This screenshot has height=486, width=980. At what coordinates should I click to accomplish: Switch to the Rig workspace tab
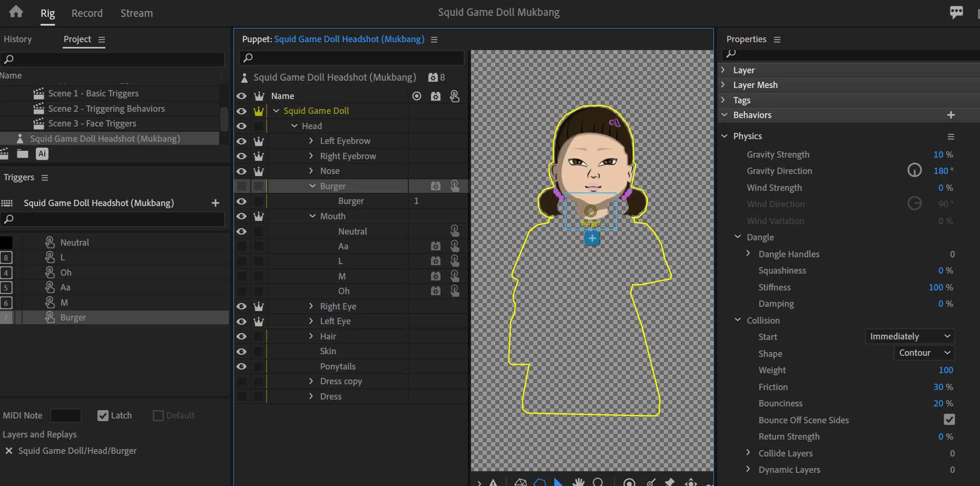tap(48, 13)
